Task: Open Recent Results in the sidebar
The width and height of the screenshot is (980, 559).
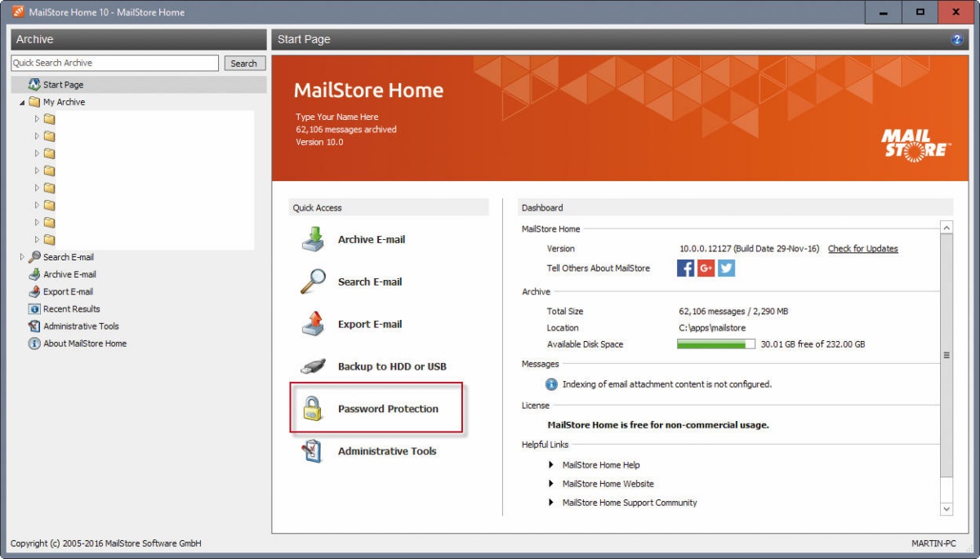Action: [x=72, y=309]
